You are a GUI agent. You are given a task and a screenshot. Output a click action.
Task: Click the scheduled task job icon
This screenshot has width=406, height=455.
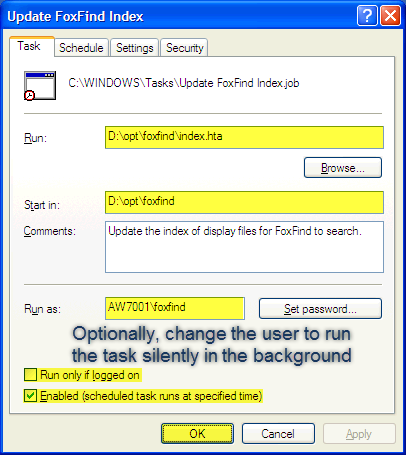coord(40,86)
